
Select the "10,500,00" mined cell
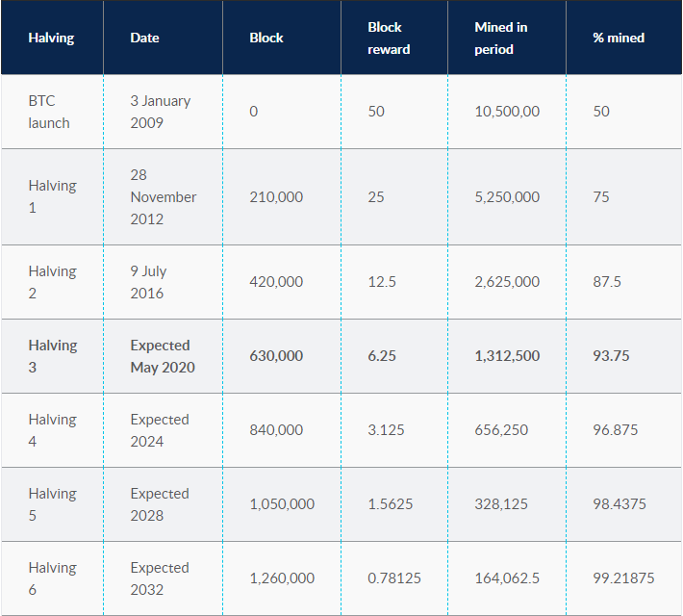[507, 112]
